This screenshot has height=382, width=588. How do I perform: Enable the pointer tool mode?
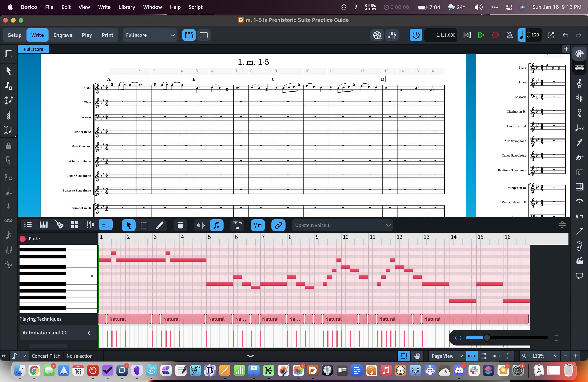[128, 225]
